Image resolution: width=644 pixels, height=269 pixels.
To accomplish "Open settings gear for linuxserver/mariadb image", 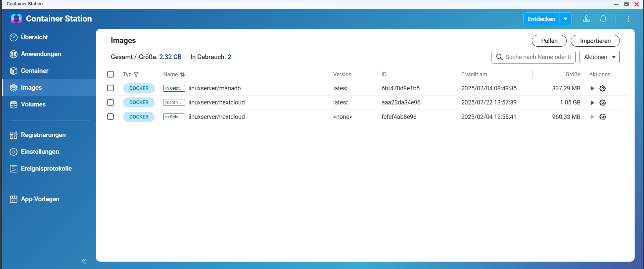I will coord(603,88).
